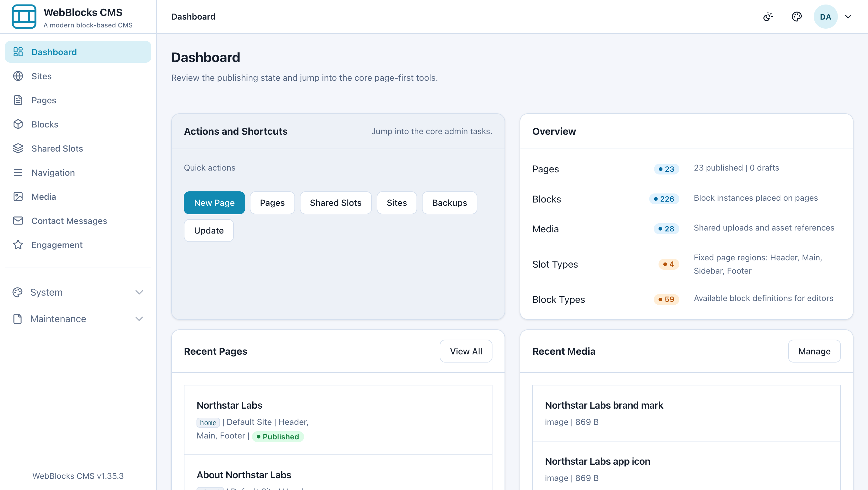Go to Navigation in the sidebar
868x490 pixels.
click(78, 173)
